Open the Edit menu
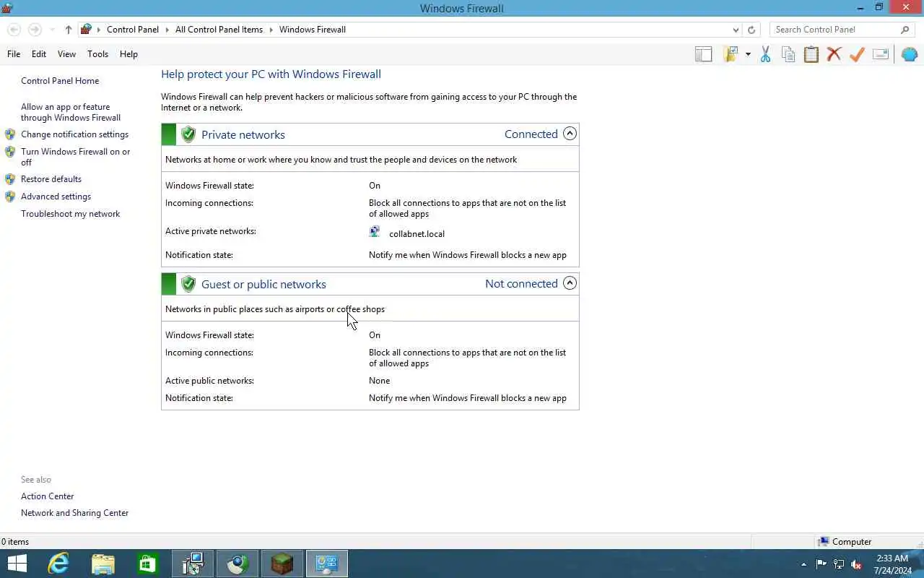Viewport: 924px width, 578px height. click(x=39, y=54)
